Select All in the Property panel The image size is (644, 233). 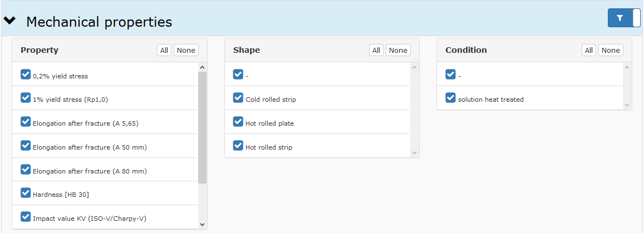pyautogui.click(x=164, y=50)
